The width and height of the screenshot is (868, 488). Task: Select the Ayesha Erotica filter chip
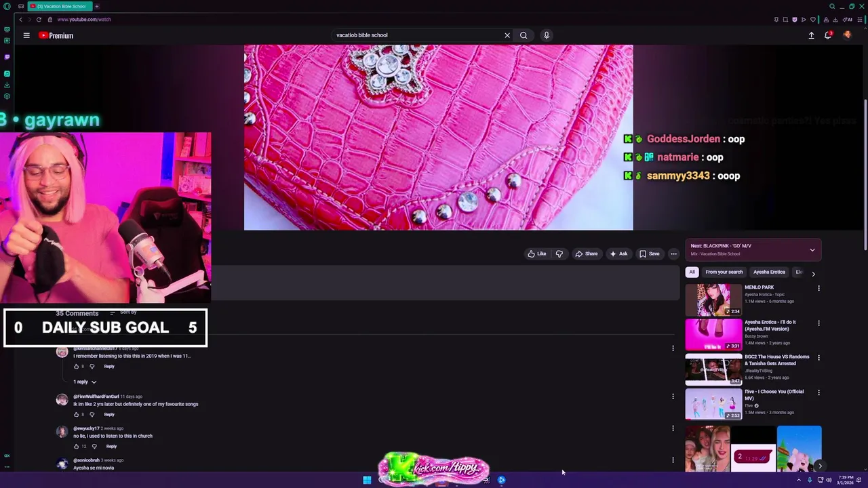coord(769,272)
